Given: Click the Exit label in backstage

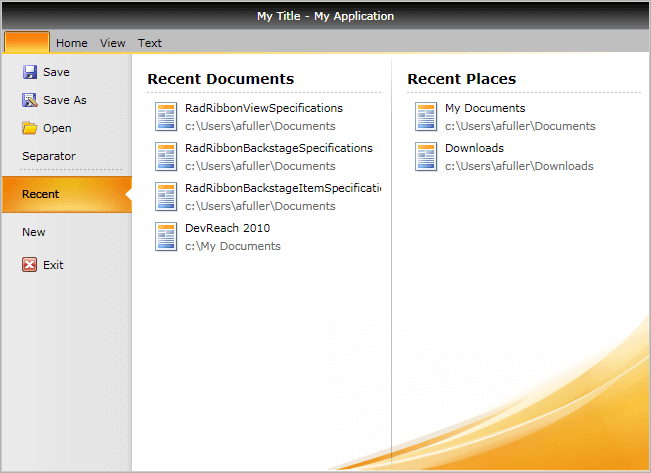Looking at the screenshot, I should pyautogui.click(x=53, y=265).
